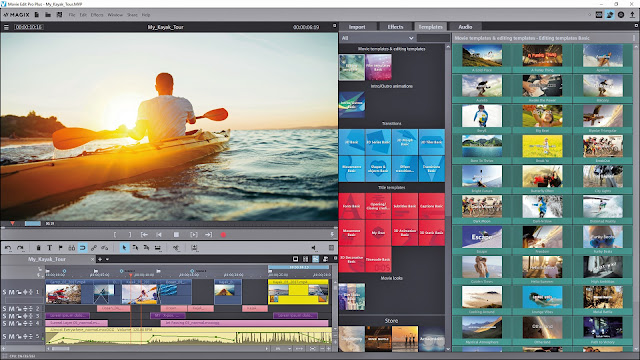Click the split/cut scissors tool
Viewport: 640px width, 360px height.
(176, 248)
